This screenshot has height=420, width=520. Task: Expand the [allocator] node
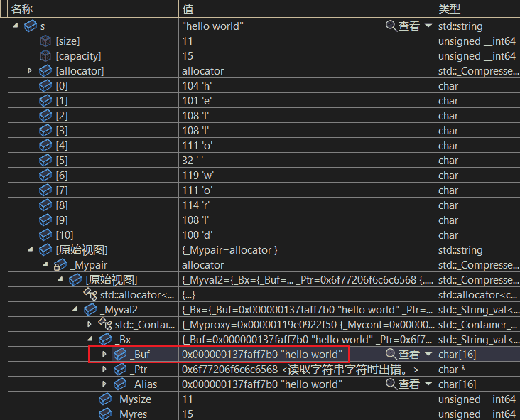click(30, 70)
